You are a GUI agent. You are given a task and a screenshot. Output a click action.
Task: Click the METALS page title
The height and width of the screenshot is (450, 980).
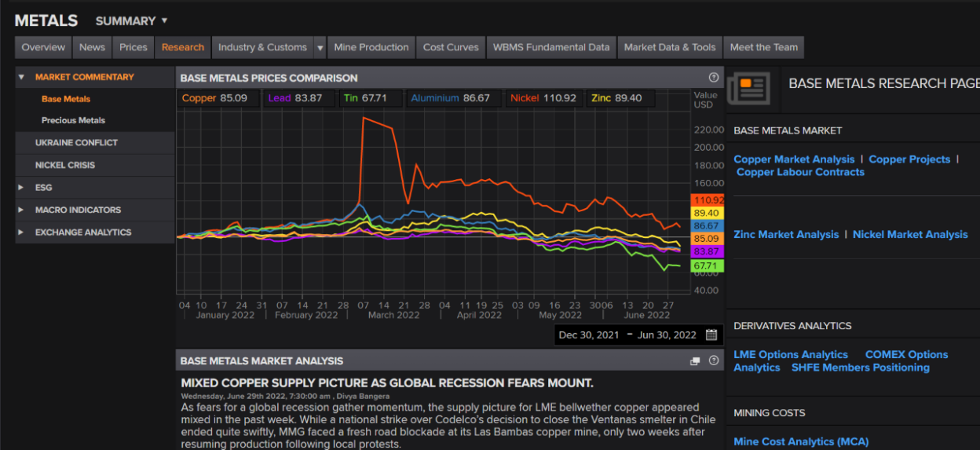tap(46, 20)
